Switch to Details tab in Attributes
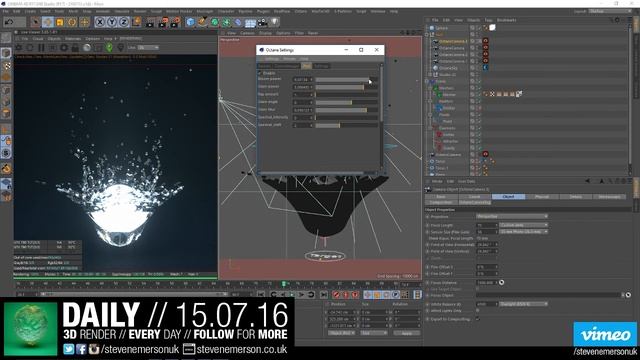Image resolution: width=640 pixels, height=360 pixels. (576, 197)
